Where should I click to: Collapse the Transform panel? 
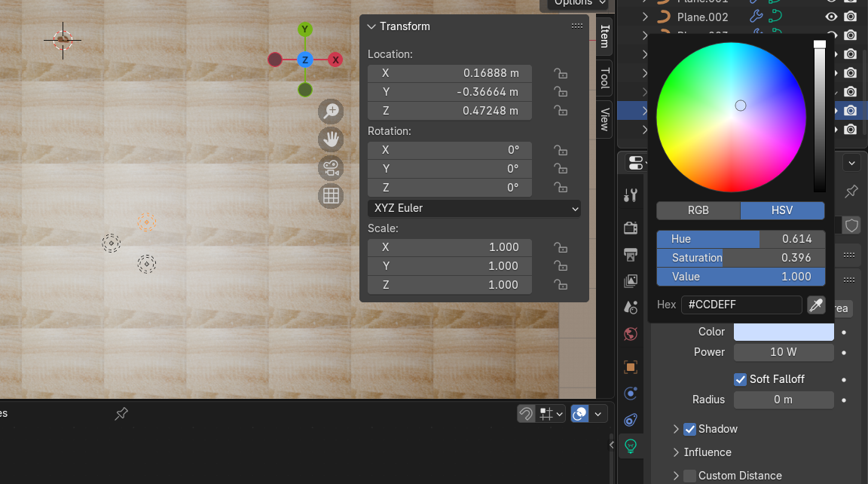(x=371, y=26)
